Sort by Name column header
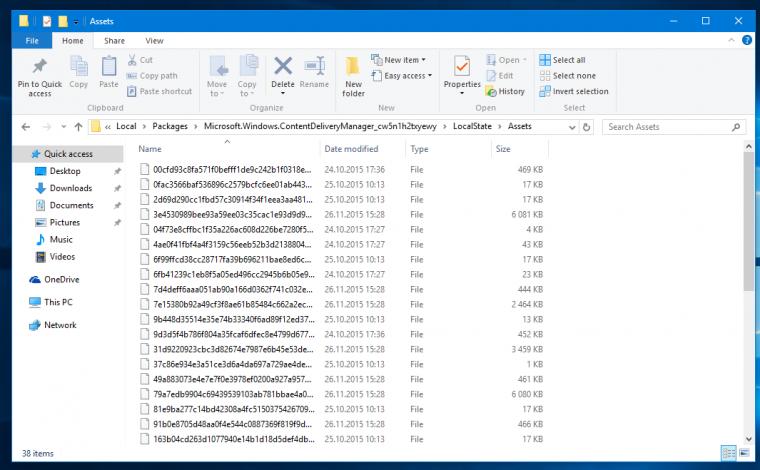Viewport: 760px width, 470px height. 227,149
